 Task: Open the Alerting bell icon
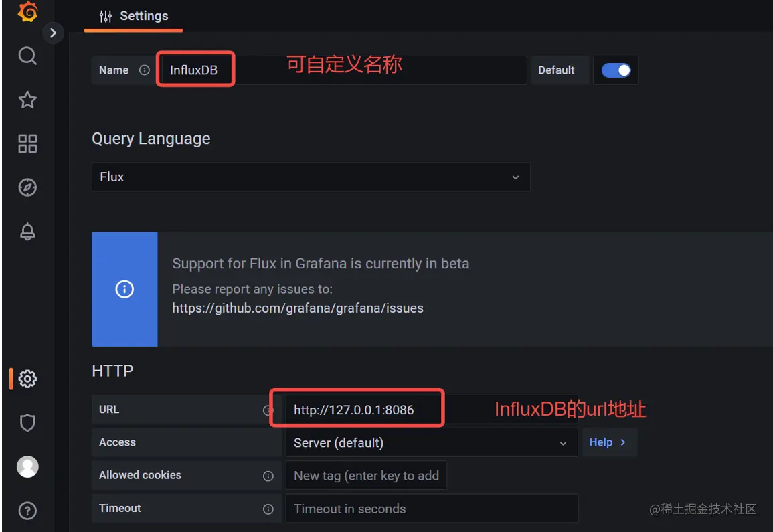point(27,232)
